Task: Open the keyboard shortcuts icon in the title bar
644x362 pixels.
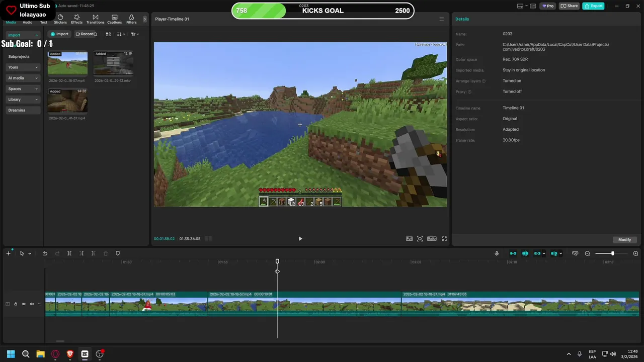Action: click(x=534, y=6)
